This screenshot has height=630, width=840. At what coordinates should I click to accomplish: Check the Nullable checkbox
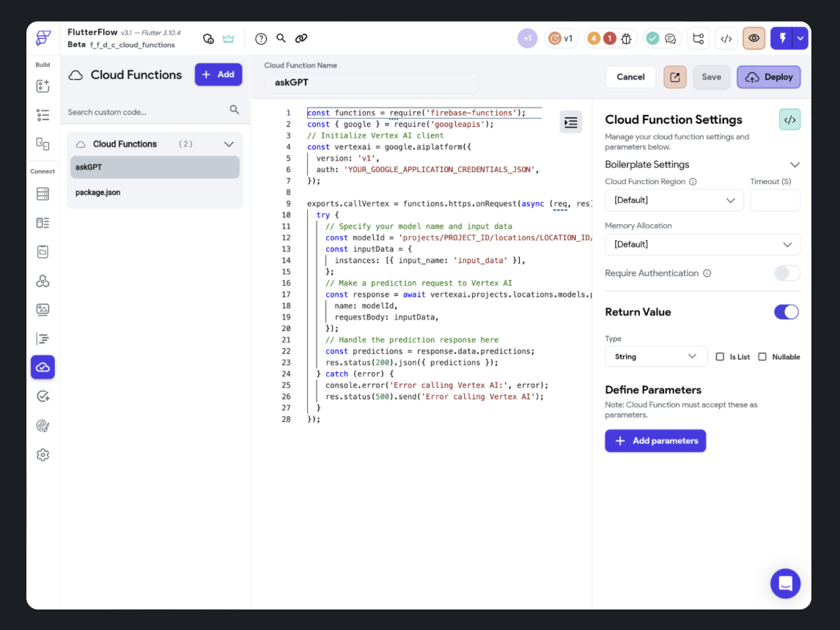pos(762,357)
